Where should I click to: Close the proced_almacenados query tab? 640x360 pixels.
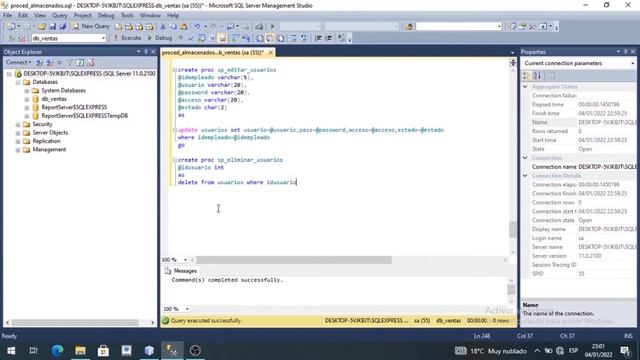click(270, 53)
